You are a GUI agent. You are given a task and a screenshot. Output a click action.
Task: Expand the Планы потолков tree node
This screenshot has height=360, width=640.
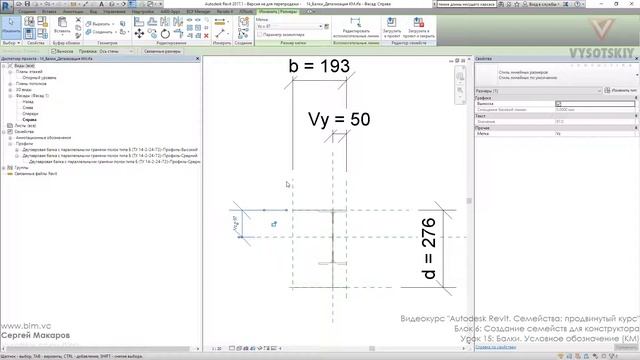(x=10, y=84)
